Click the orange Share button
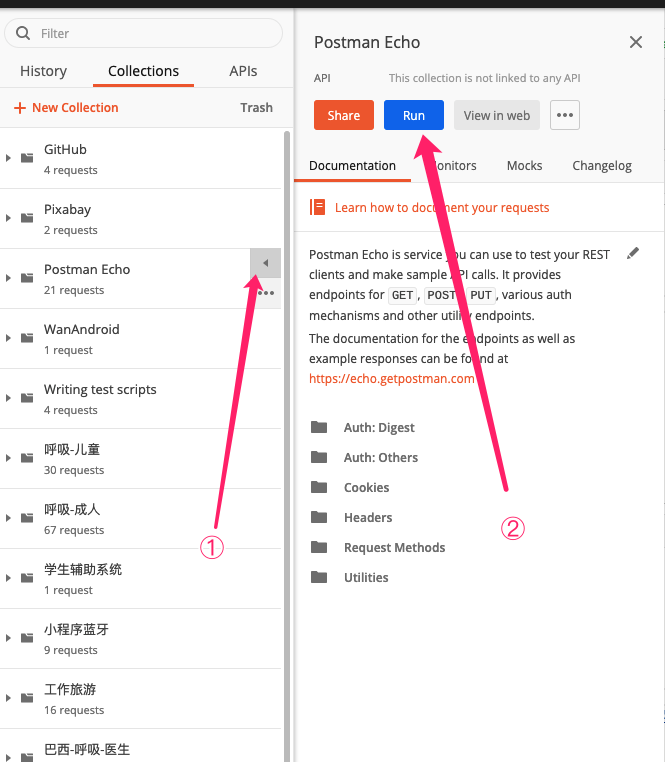Image resolution: width=665 pixels, height=762 pixels. pos(344,115)
